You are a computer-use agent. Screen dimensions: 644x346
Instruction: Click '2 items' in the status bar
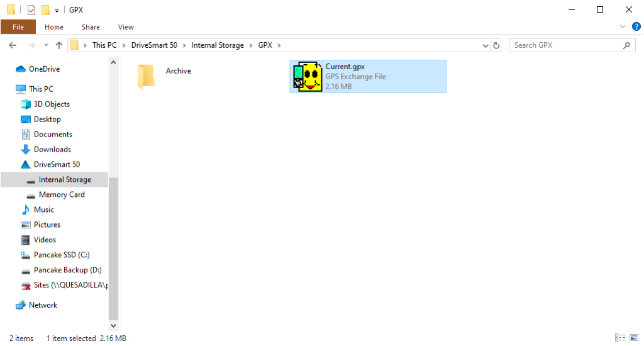point(21,338)
